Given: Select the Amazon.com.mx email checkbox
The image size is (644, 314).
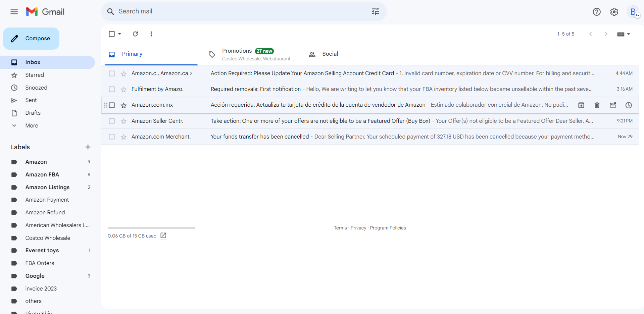Looking at the screenshot, I should (112, 105).
